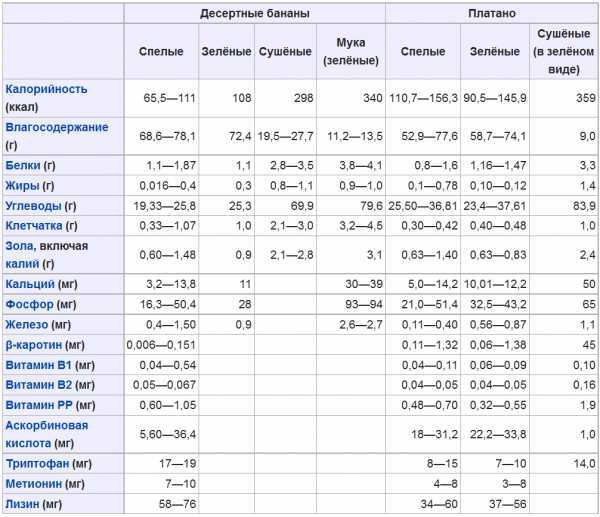Image resolution: width=600 pixels, height=517 pixels.
Task: Open the Витамин B2 link
Action: tap(39, 385)
